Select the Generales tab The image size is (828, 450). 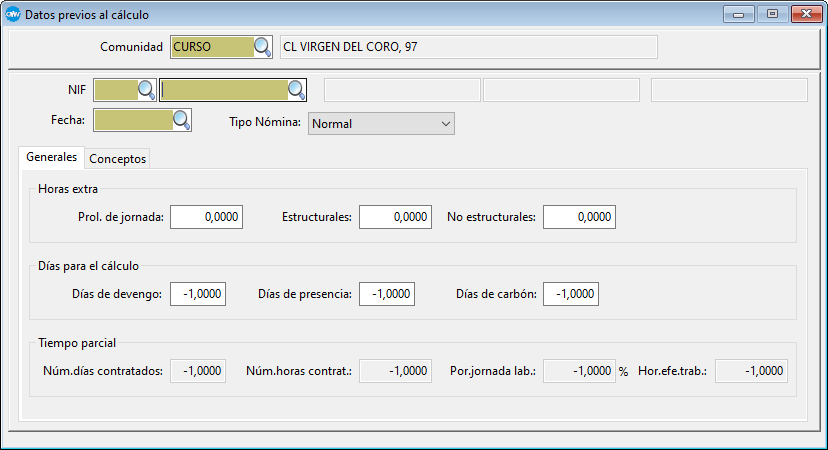pyautogui.click(x=51, y=158)
